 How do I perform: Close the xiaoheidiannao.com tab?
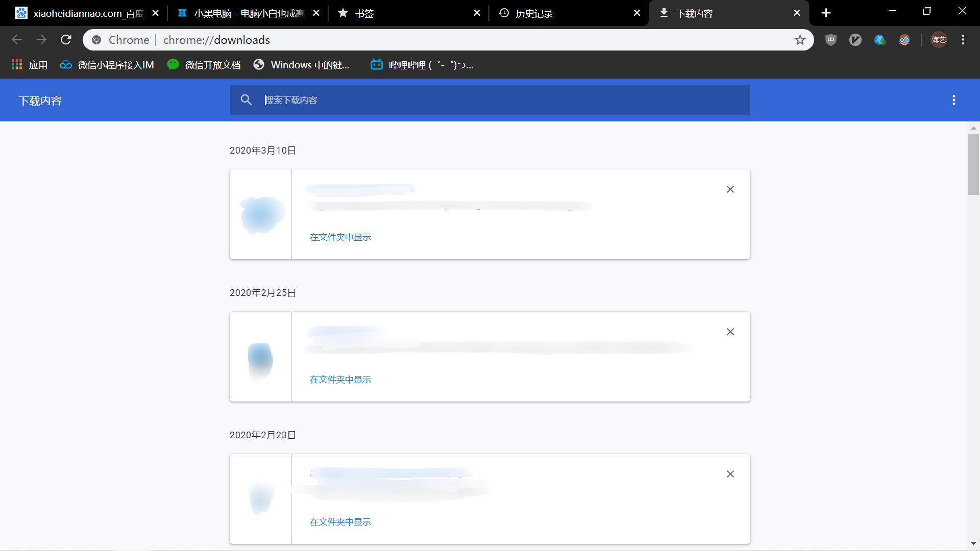156,13
